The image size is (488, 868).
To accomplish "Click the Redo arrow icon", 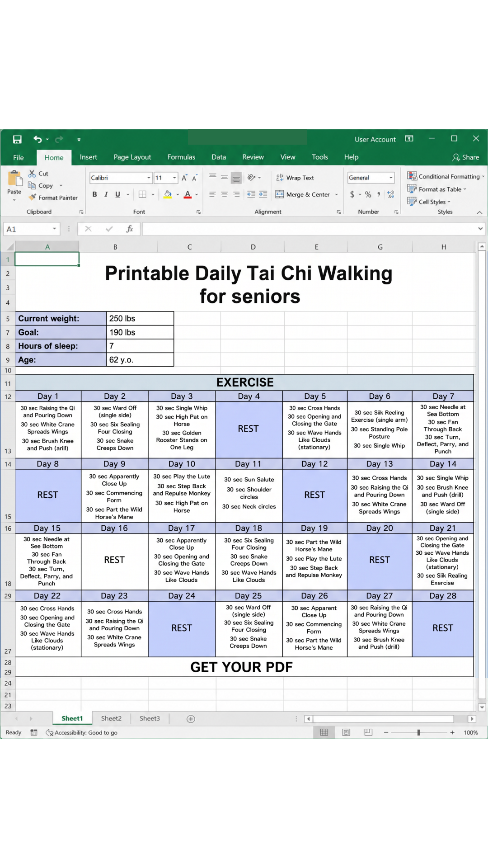I will pos(59,139).
